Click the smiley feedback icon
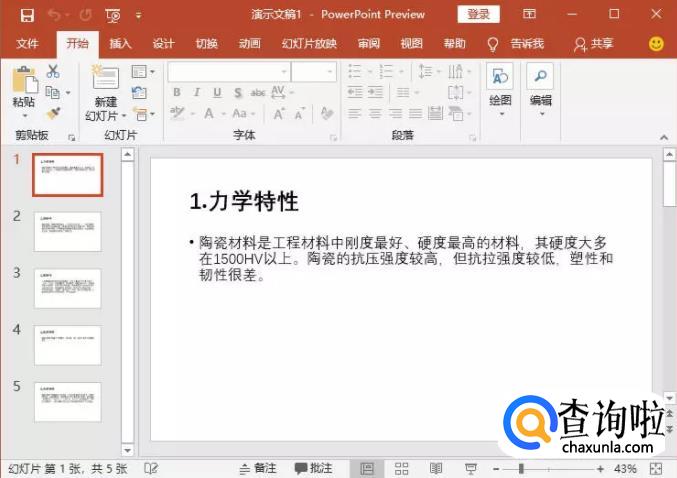The image size is (677, 478). pos(656,44)
